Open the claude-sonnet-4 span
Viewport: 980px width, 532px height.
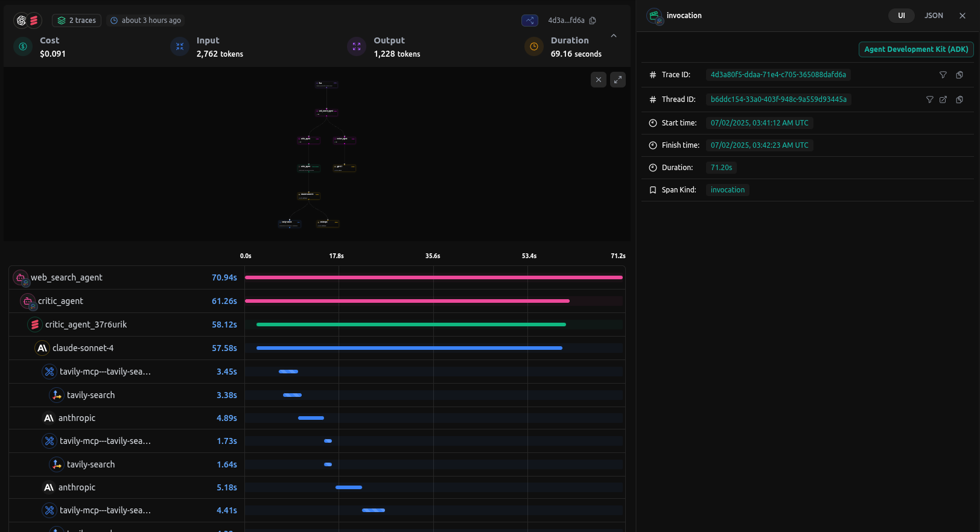click(x=83, y=348)
